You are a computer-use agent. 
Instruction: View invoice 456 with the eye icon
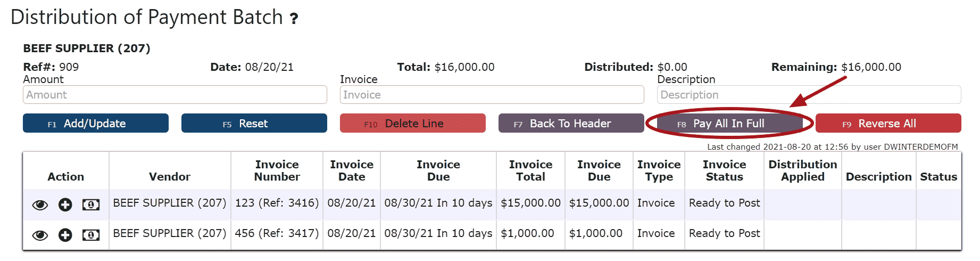coord(40,235)
